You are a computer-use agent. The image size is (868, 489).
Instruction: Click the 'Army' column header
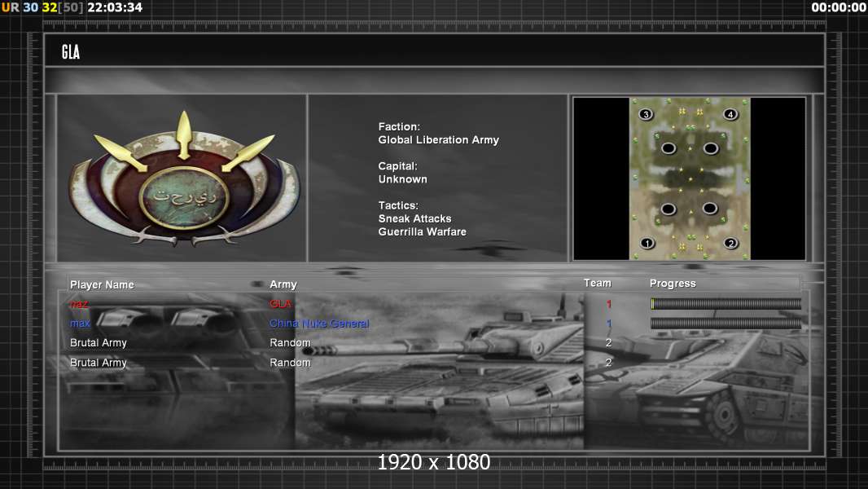(283, 284)
